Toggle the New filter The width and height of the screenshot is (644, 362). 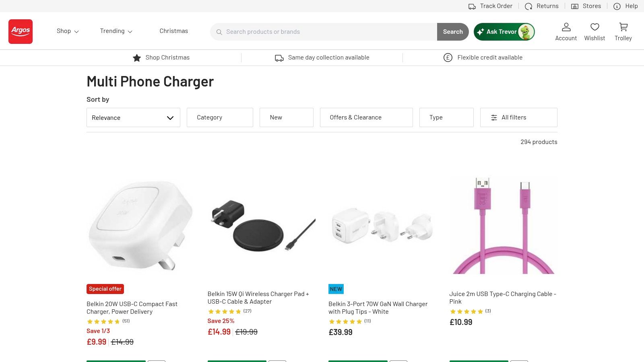(x=286, y=117)
